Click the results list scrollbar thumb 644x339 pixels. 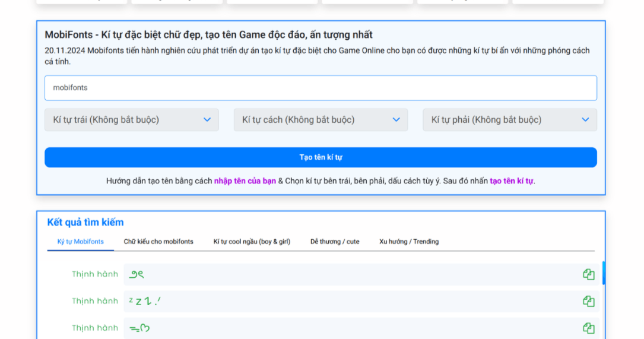pos(603,273)
